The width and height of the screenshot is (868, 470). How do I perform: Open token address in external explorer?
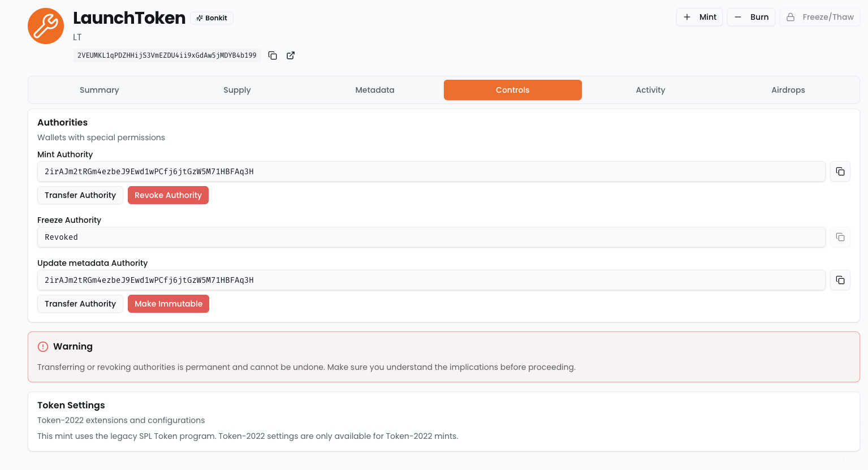tap(291, 55)
